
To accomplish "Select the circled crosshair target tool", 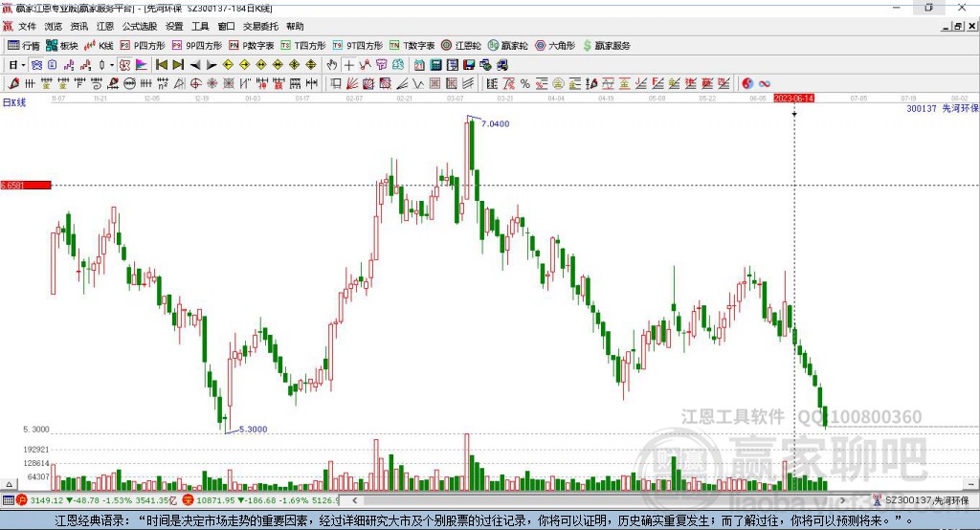I will pyautogui.click(x=196, y=84).
